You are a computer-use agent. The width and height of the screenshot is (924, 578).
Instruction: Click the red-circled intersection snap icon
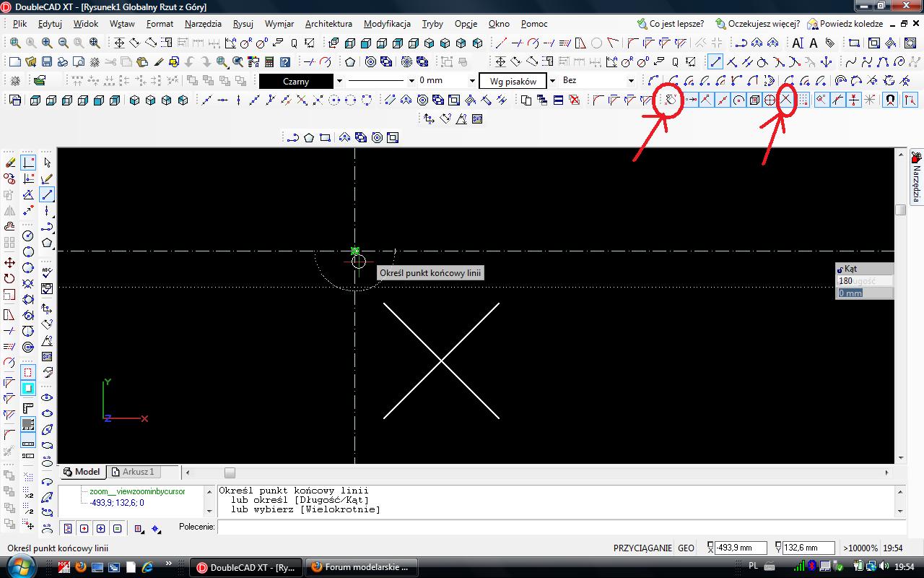(786, 100)
